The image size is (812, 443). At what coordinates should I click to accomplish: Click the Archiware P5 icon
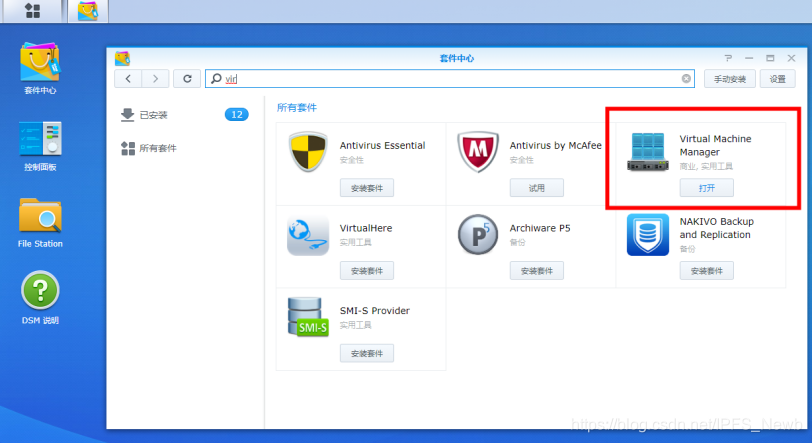coord(477,235)
